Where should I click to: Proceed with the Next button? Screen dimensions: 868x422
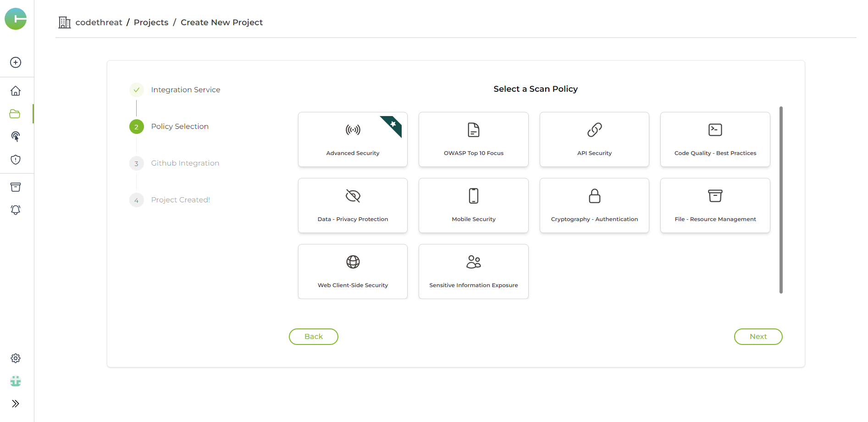758,337
